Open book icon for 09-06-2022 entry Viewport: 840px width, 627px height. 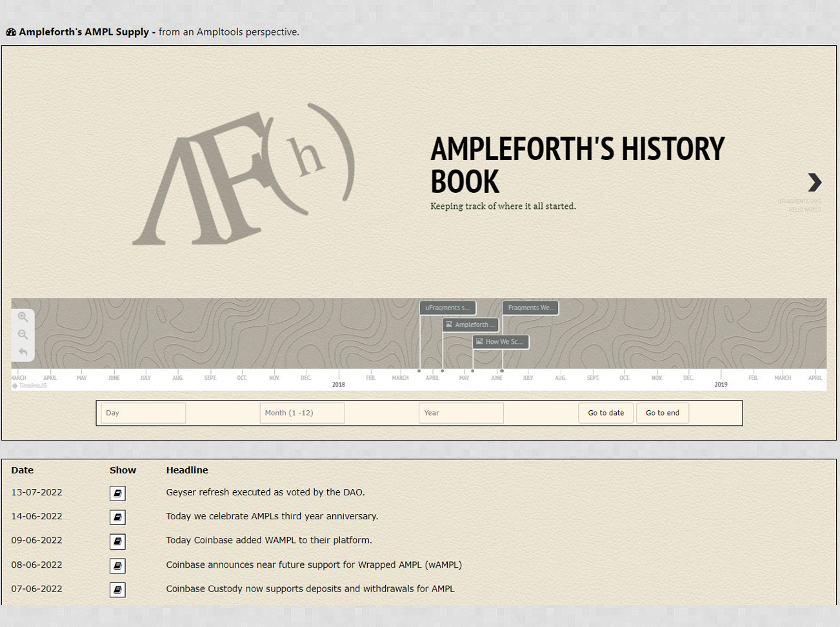pos(117,542)
